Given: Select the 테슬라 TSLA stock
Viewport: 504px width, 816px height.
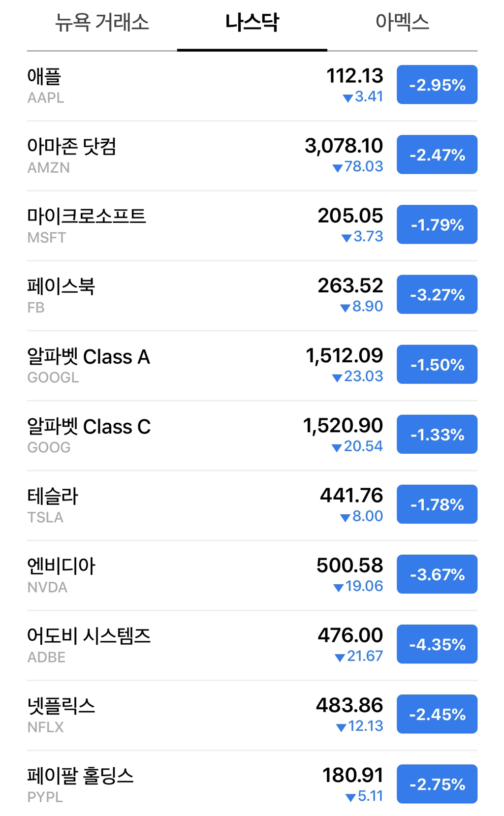Looking at the screenshot, I should tap(252, 505).
